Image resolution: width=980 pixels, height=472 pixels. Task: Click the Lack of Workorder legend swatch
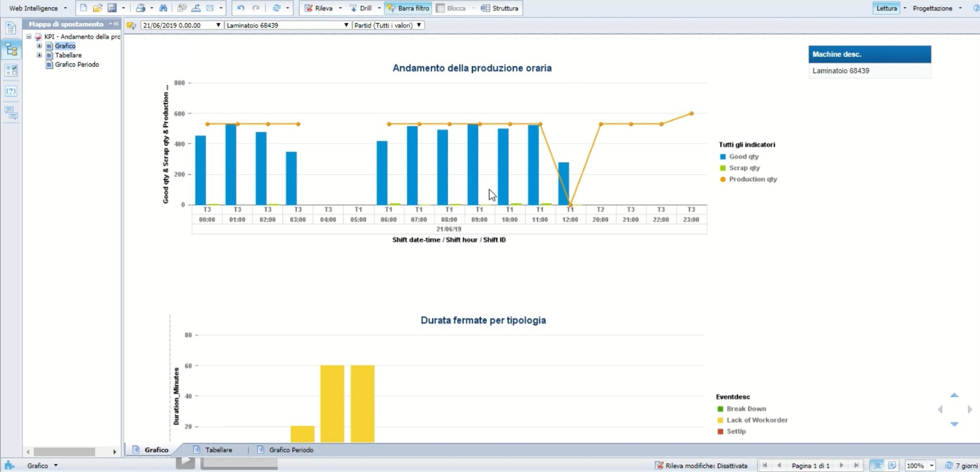[x=720, y=420]
